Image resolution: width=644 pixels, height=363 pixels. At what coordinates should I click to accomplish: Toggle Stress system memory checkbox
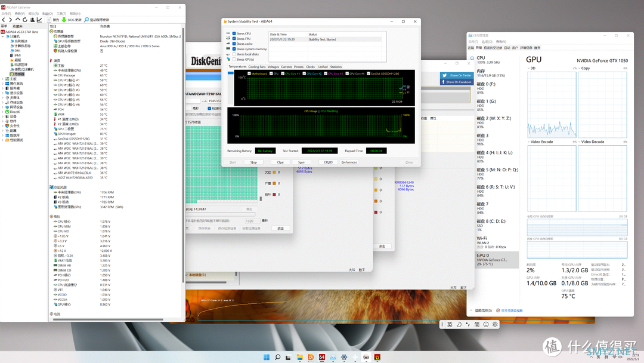[x=234, y=49]
